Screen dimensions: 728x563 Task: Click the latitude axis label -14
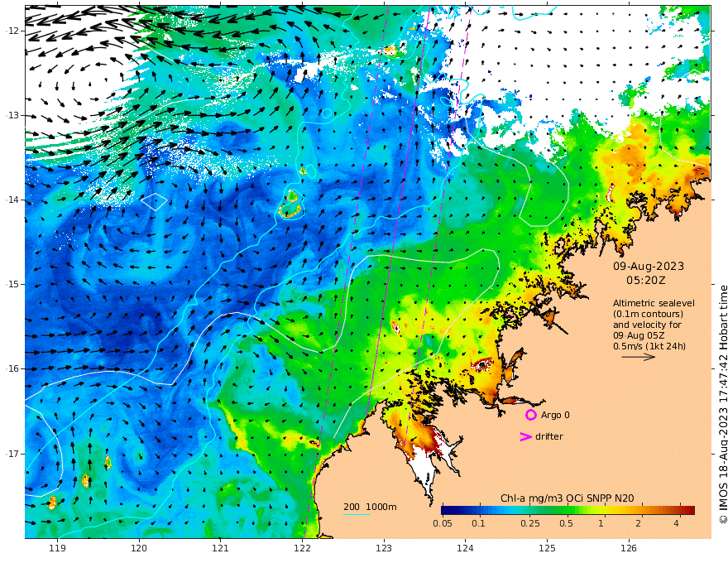click(x=12, y=200)
